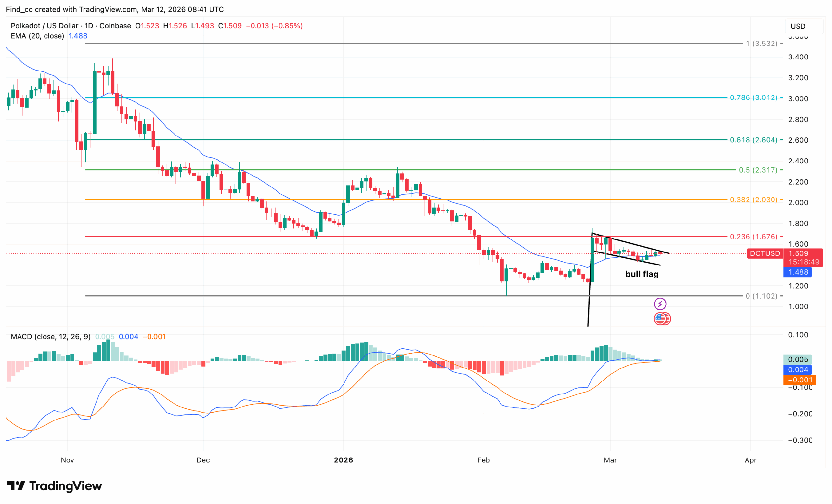Click the 0.618 (2.604) Fibonacci label

[753, 140]
